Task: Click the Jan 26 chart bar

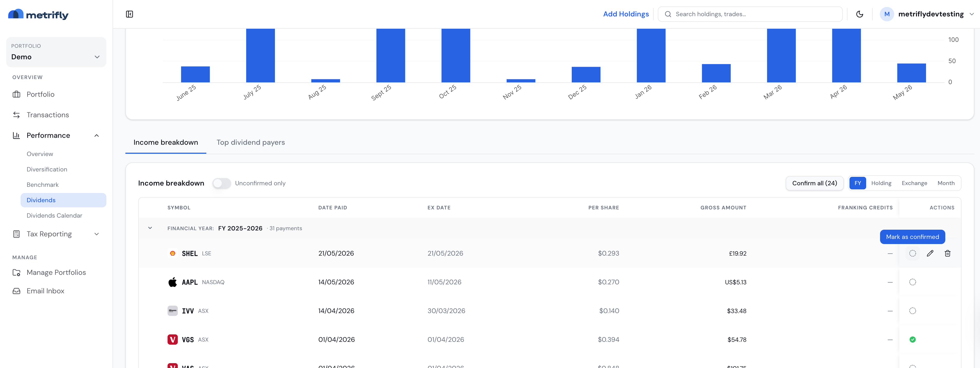Action: click(x=651, y=55)
